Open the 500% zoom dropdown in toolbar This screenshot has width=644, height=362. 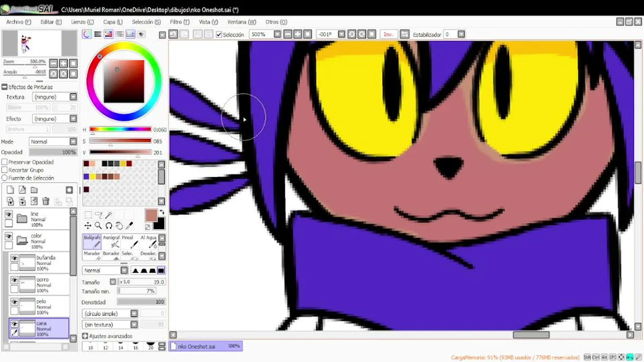[277, 34]
